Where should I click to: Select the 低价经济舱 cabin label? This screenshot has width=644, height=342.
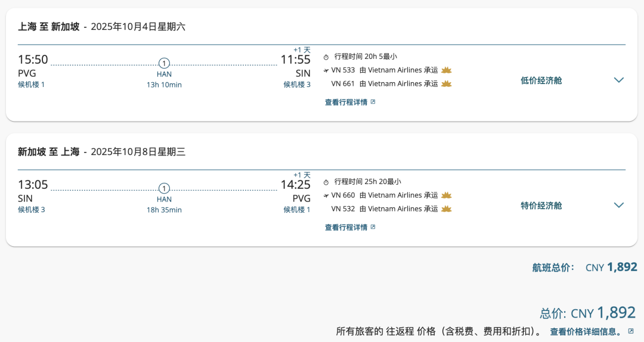(541, 80)
